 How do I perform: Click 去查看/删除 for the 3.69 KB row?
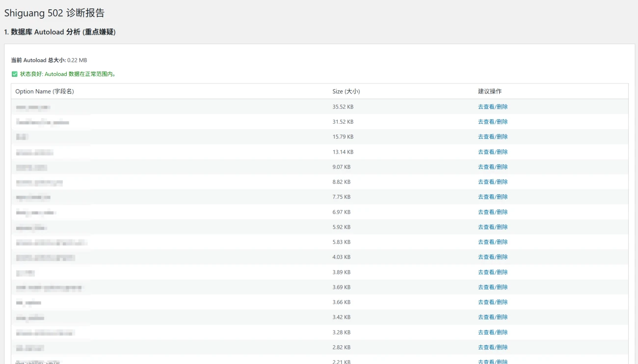pyautogui.click(x=493, y=287)
